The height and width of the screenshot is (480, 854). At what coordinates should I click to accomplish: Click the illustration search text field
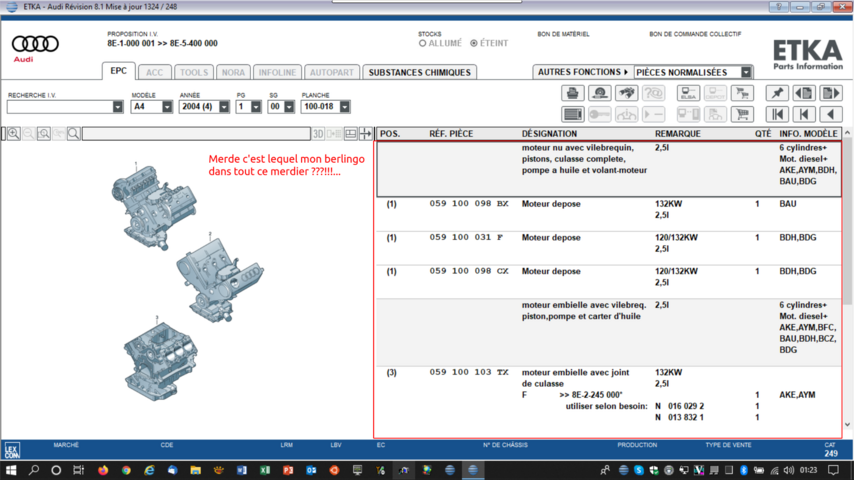(196, 133)
